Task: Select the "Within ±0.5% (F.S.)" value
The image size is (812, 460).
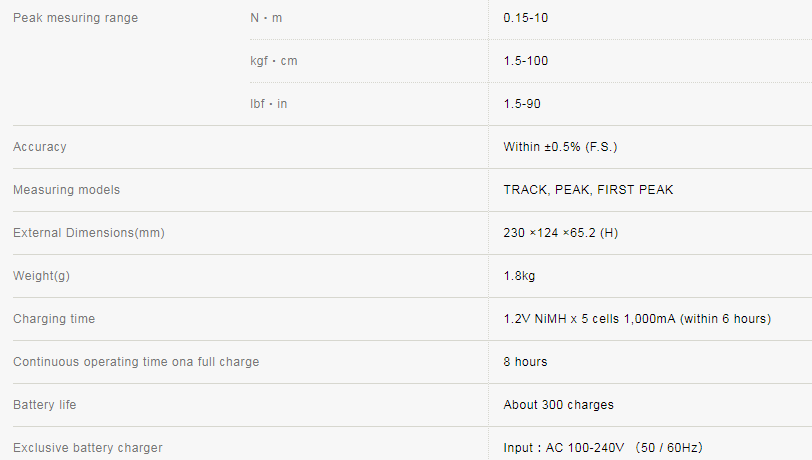Action: (560, 147)
